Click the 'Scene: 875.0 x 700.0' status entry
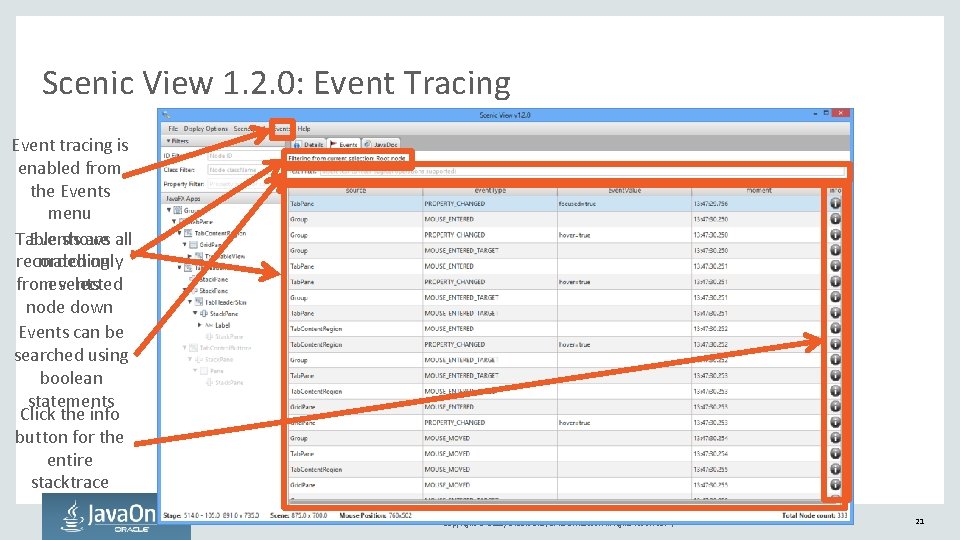Viewport: 960px width, 540px height. (x=299, y=516)
